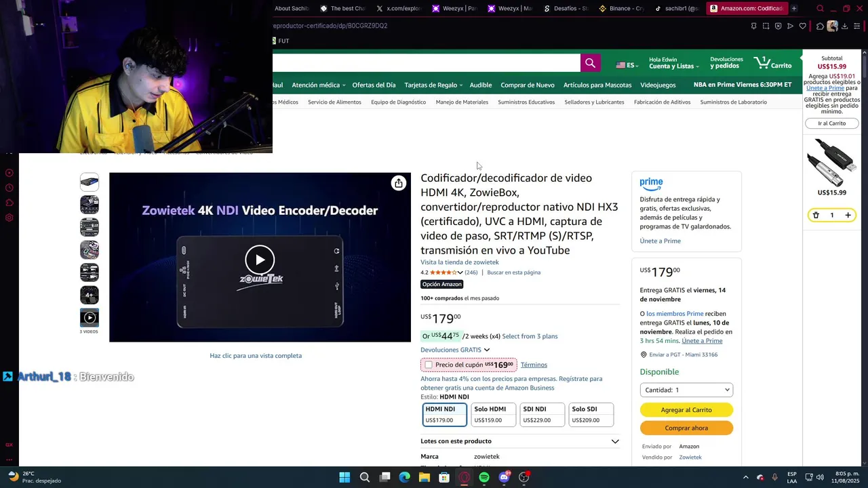Viewport: 868px width, 488px height.
Task: Add page to bookmarks heart icon
Action: click(x=803, y=26)
